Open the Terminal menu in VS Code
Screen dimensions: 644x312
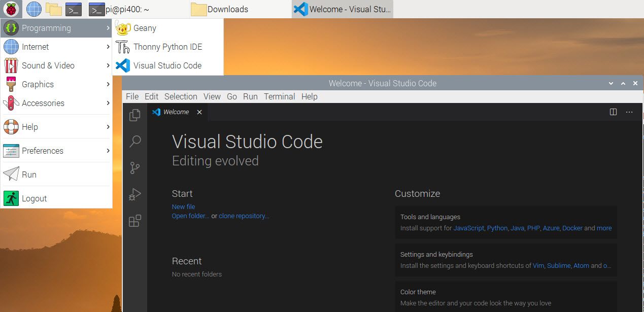(280, 96)
